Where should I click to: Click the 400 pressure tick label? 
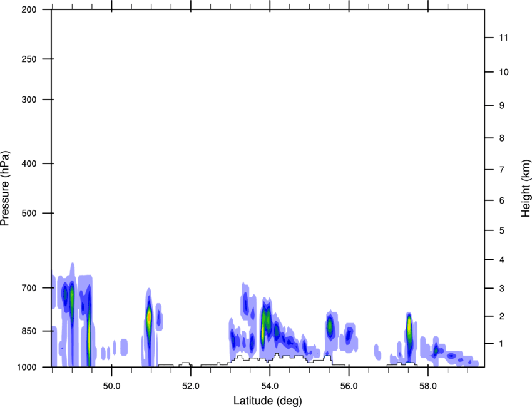click(29, 163)
